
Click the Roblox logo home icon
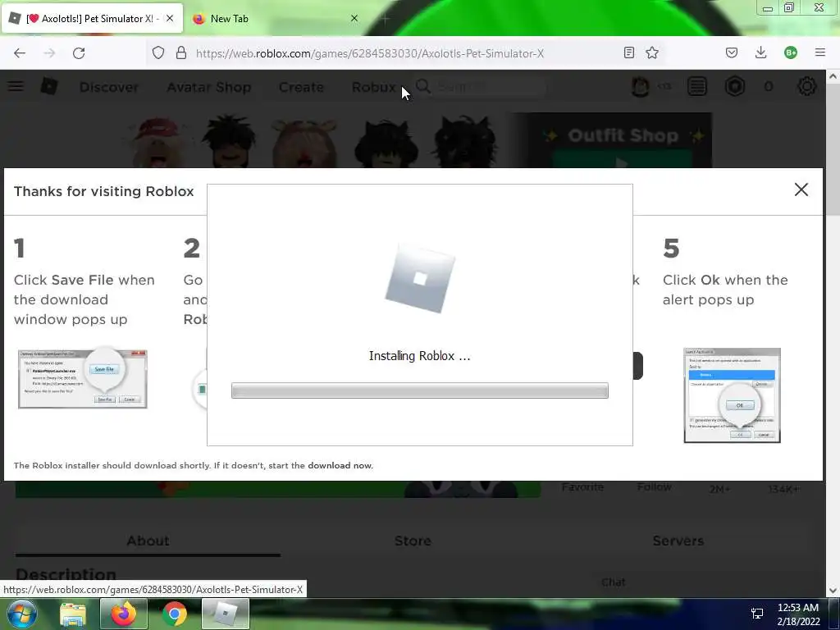point(49,85)
